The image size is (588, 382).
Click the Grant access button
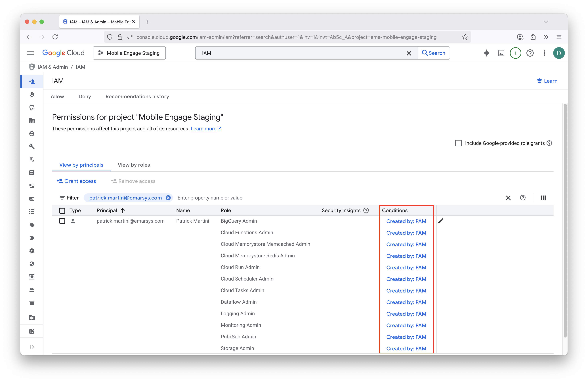coord(76,181)
